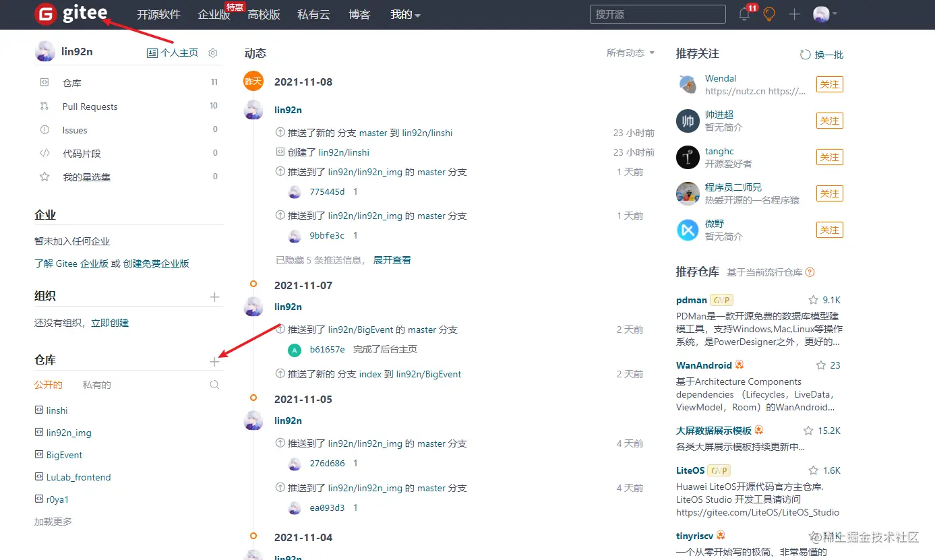Click the star icon for LiteOS
935x560 pixels.
pos(814,470)
